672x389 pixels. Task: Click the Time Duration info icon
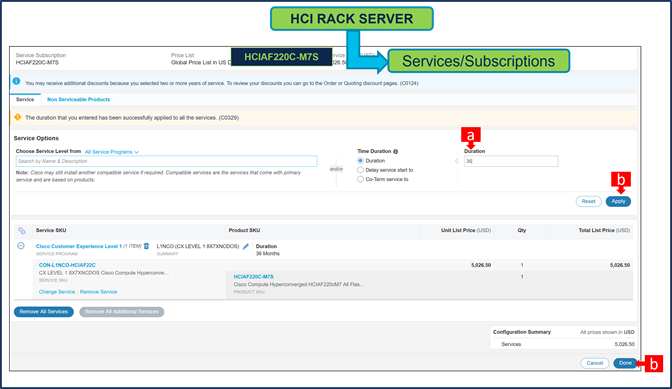point(396,151)
